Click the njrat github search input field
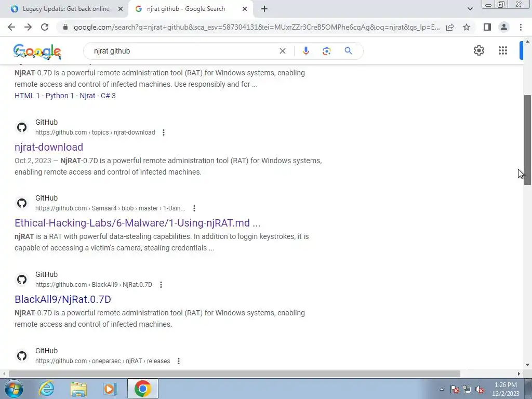The image size is (532, 399). (x=183, y=51)
